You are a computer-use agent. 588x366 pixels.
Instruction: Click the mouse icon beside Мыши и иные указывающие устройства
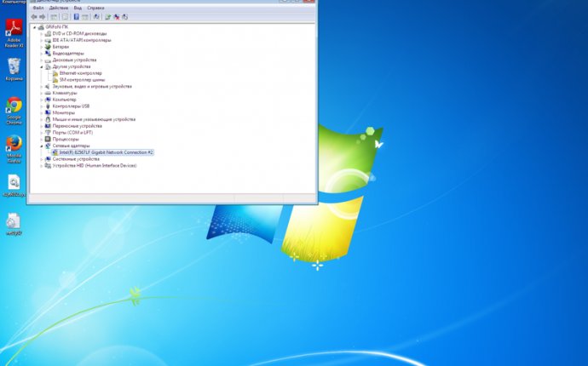[x=48, y=119]
